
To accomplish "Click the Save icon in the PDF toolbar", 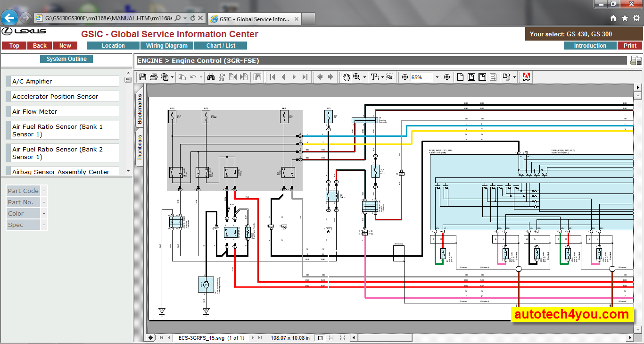I will tap(143, 77).
